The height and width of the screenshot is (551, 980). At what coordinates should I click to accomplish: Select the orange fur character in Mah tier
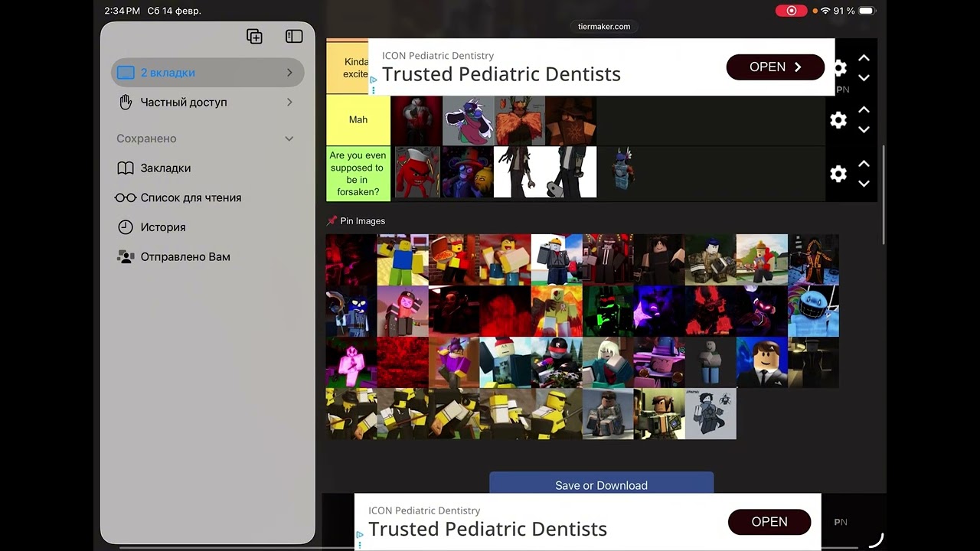click(518, 120)
